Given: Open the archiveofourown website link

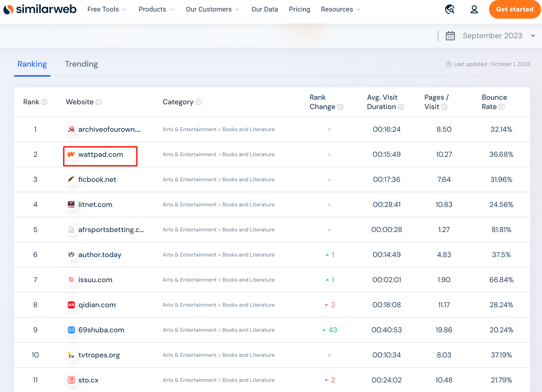Looking at the screenshot, I should [109, 129].
